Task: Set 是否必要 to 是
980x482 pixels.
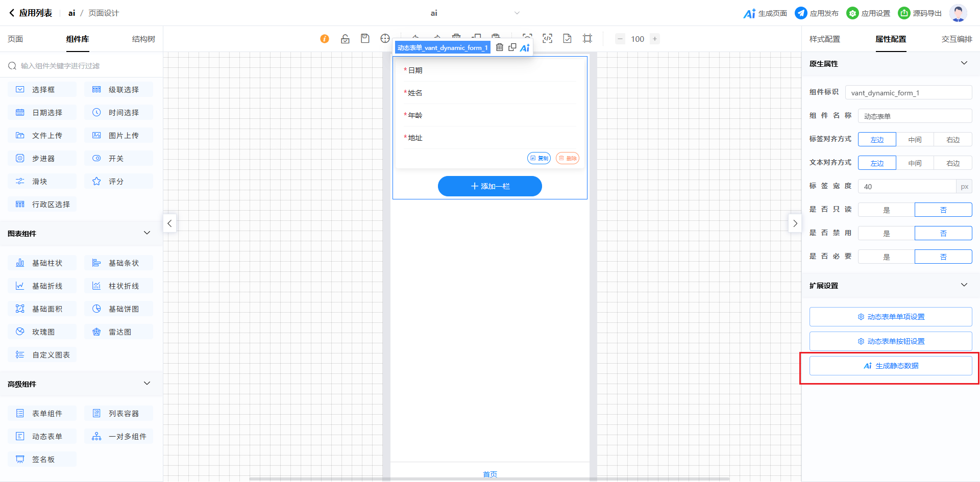Action: pyautogui.click(x=886, y=257)
